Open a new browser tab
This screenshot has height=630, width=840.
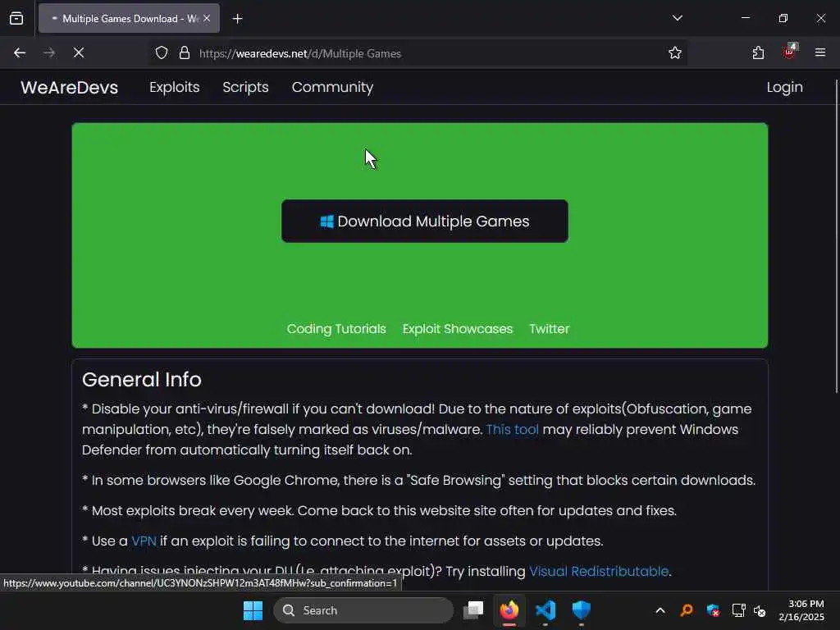(x=237, y=19)
